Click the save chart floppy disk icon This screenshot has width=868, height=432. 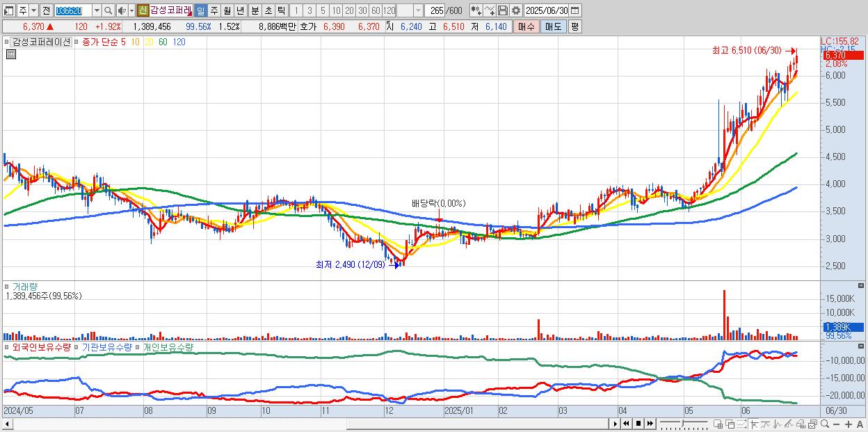503,10
